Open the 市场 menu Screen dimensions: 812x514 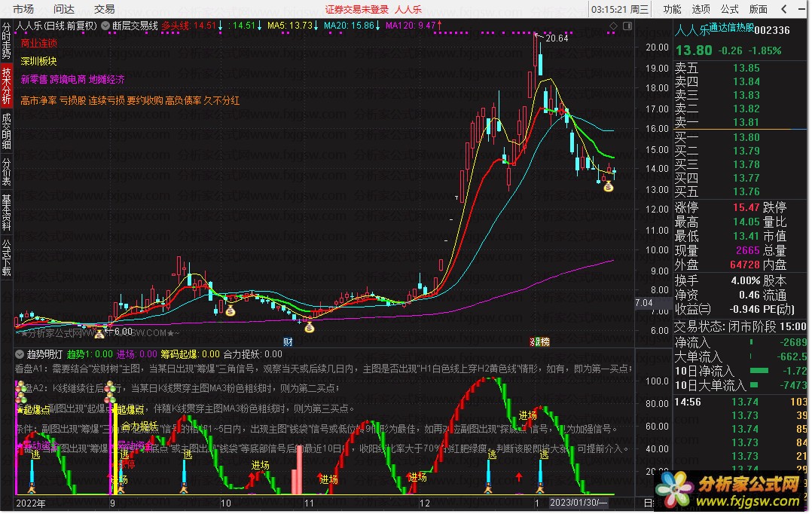pyautogui.click(x=23, y=9)
